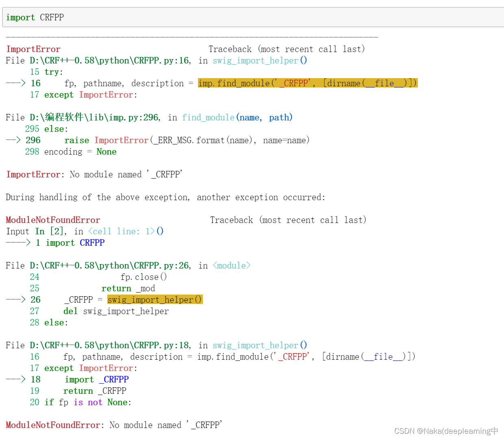Click line '19 return _CRFPP'

pyautogui.click(x=78, y=391)
